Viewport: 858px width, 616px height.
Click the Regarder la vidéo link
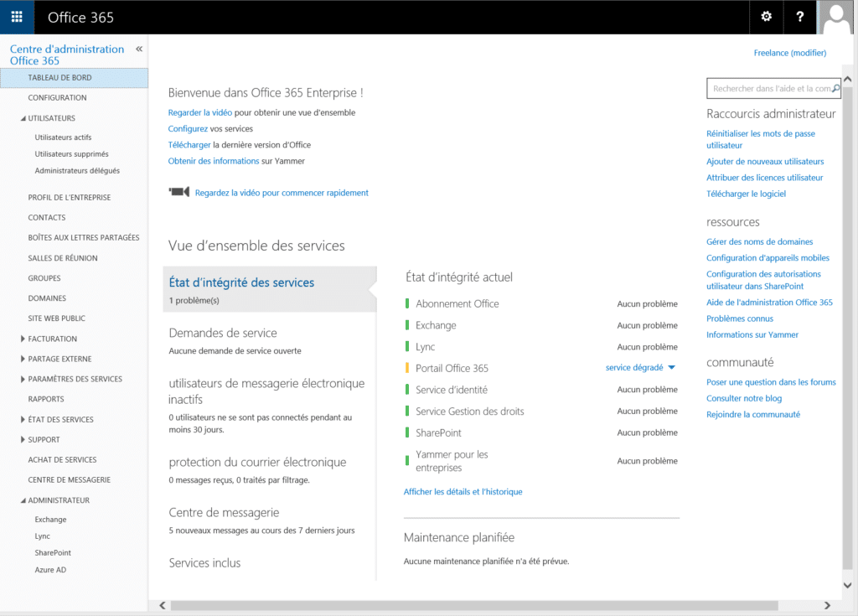tap(199, 113)
